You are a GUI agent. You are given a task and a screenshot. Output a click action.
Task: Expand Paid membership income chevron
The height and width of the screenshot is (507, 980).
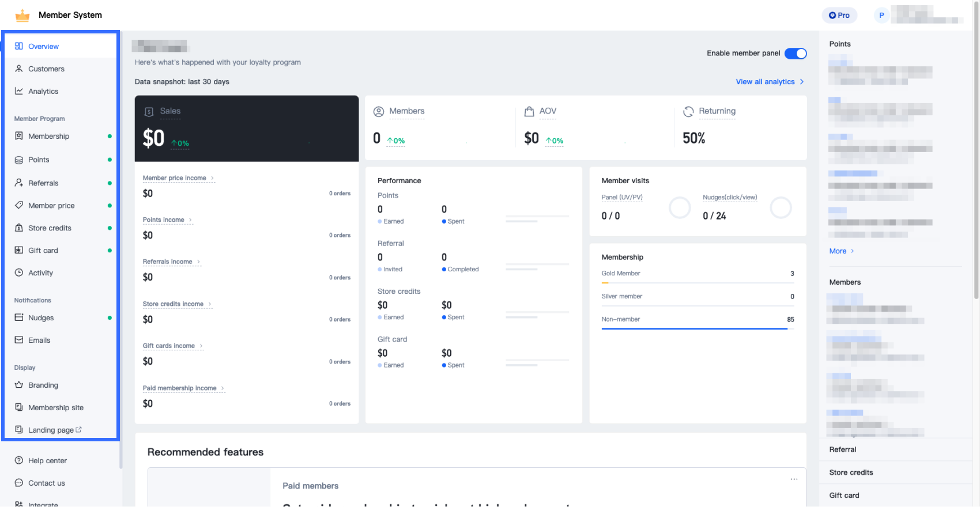tap(223, 388)
